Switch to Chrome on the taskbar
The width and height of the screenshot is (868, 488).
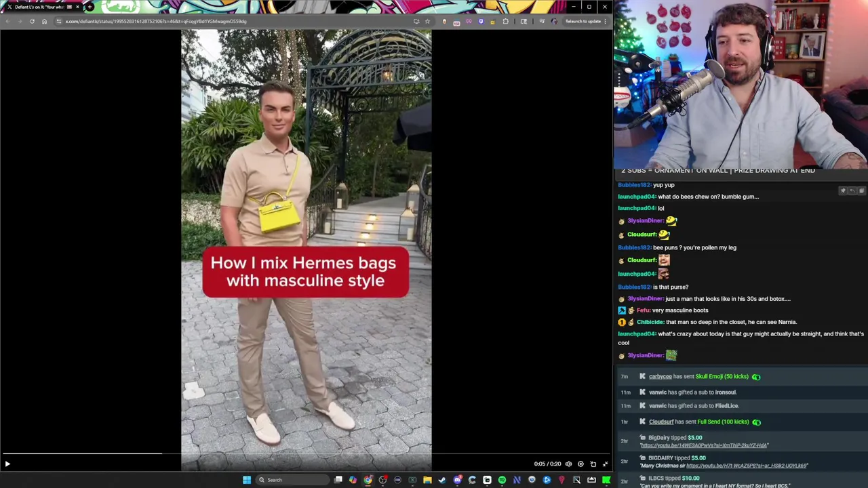[368, 480]
